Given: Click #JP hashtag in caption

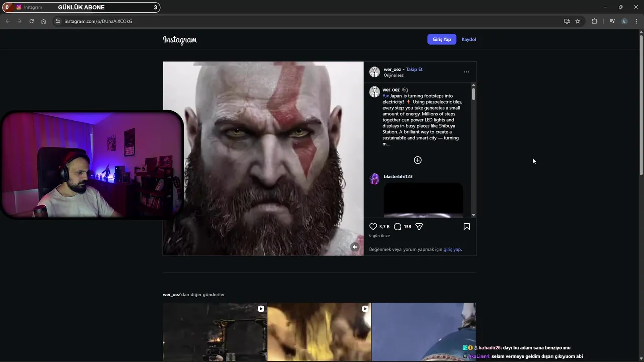Looking at the screenshot, I should tap(386, 96).
